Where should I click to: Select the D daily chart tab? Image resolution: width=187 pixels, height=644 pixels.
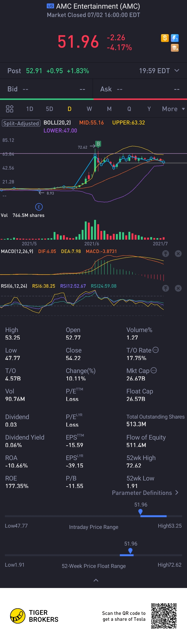(x=69, y=109)
